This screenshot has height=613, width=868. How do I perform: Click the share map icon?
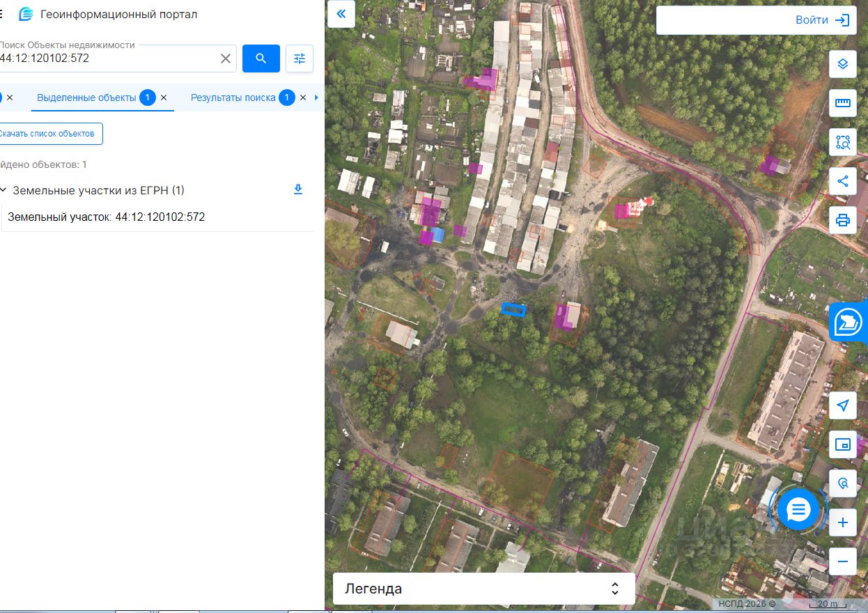coord(843,181)
